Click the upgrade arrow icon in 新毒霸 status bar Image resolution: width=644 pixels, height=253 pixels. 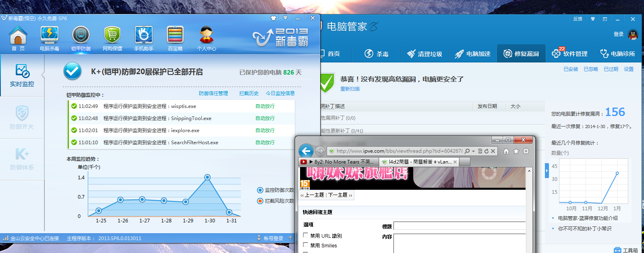(290, 238)
